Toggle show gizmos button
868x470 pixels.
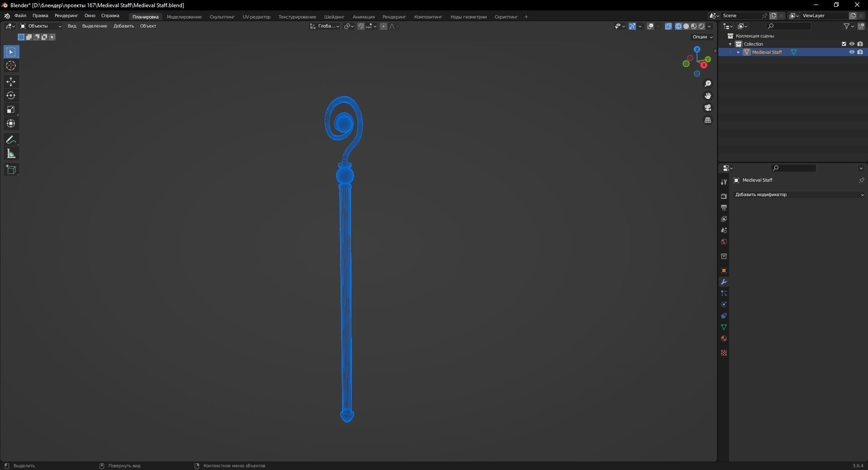point(632,26)
